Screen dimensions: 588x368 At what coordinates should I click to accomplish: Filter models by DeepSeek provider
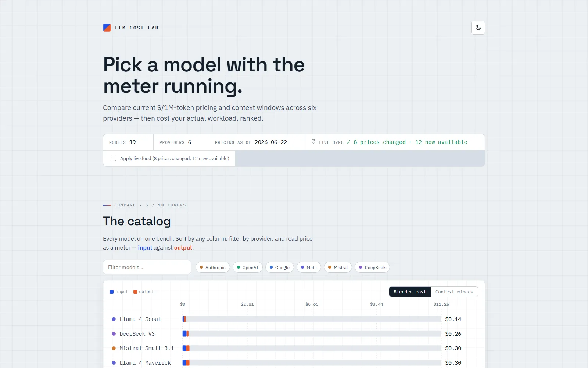[x=372, y=268]
